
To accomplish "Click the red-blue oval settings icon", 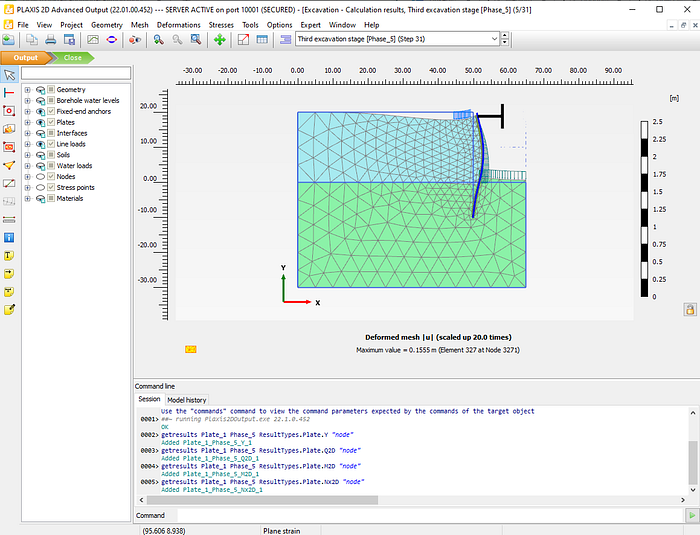I will (x=112, y=40).
